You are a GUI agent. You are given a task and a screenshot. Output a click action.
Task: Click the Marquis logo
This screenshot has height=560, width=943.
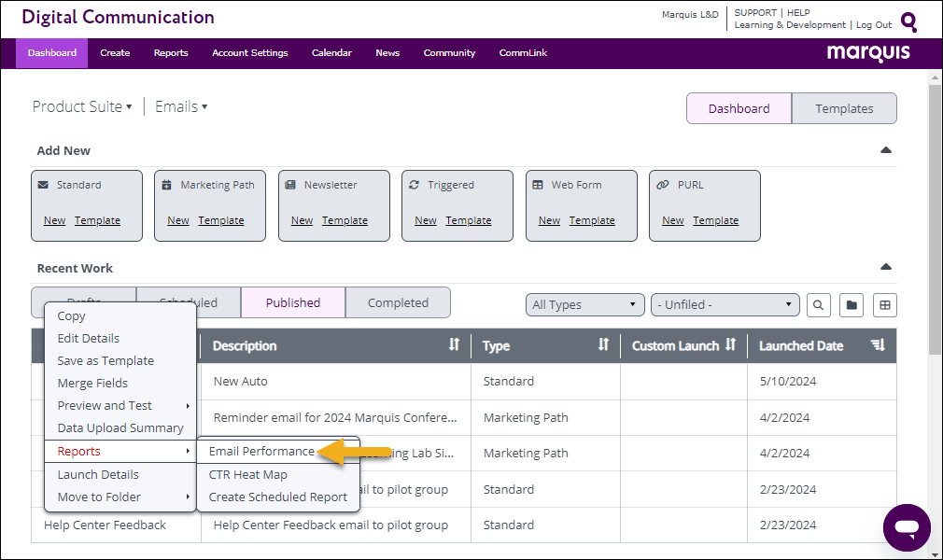click(868, 53)
